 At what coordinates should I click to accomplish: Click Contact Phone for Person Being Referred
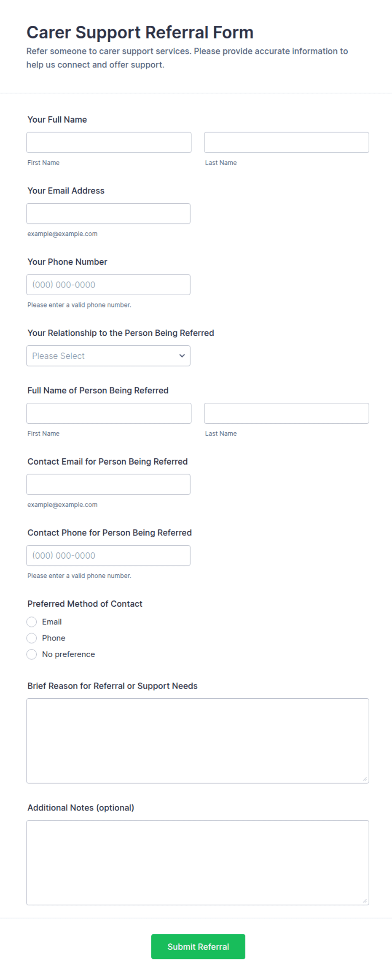(x=108, y=556)
